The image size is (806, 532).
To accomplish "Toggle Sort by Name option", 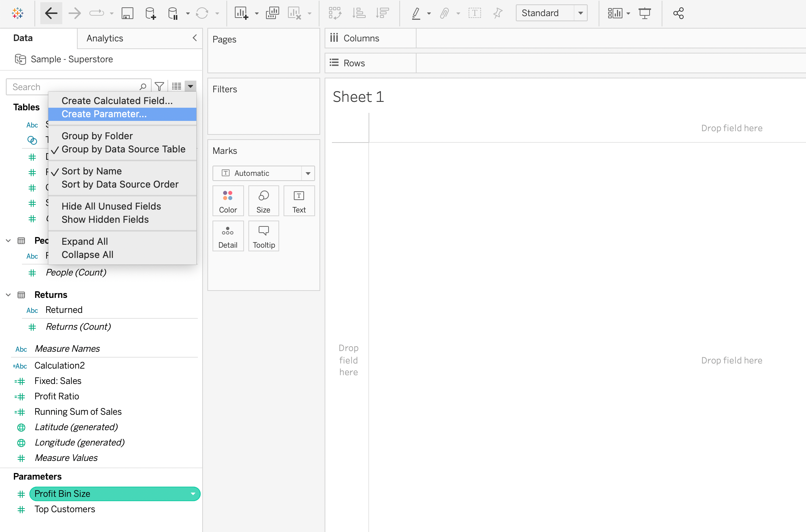I will 91,171.
